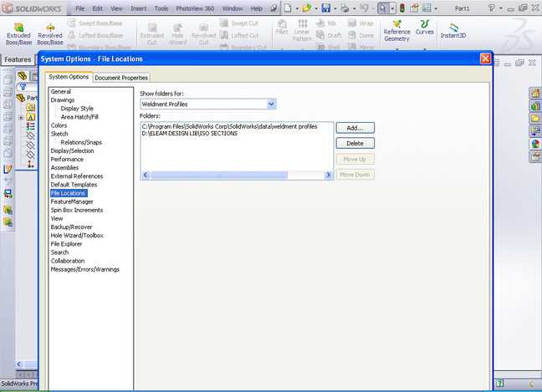Image resolution: width=542 pixels, height=392 pixels.
Task: Click the Open file icon
Action: click(x=306, y=8)
